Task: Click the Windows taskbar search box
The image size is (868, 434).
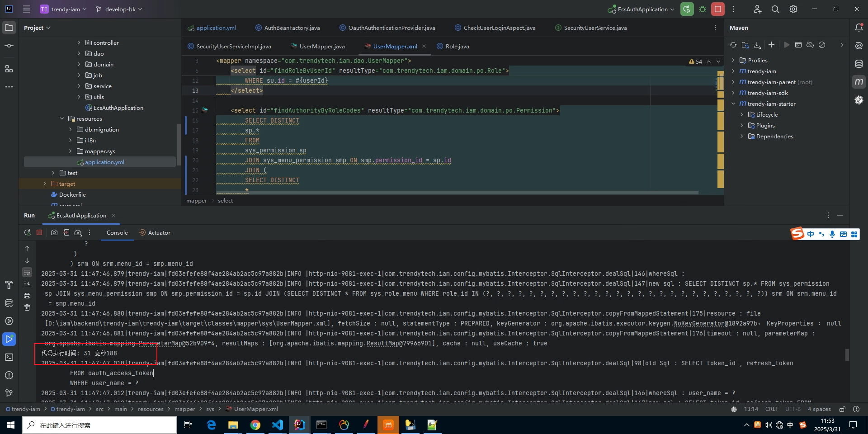Action: tap(99, 425)
